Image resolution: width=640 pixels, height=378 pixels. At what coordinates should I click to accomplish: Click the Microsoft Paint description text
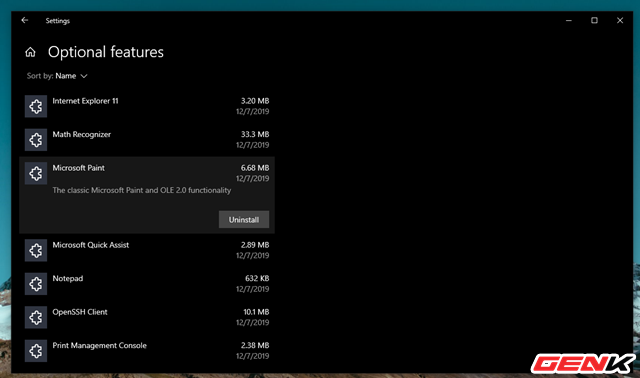(x=142, y=190)
